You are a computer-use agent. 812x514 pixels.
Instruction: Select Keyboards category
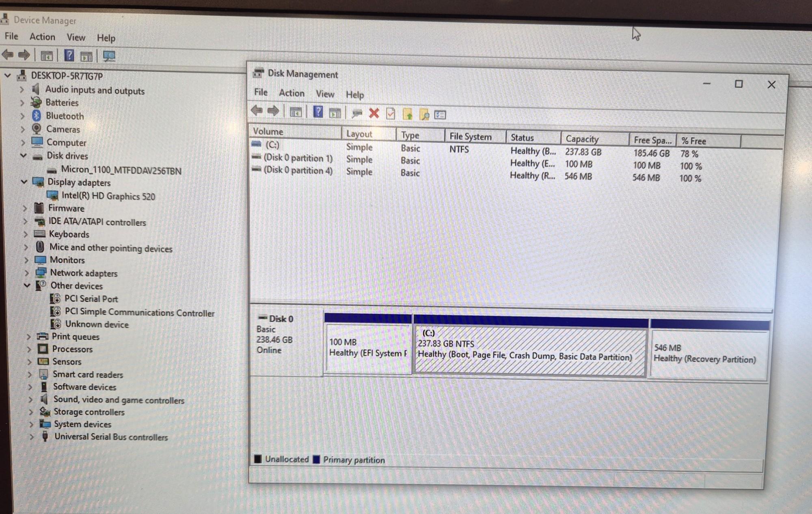[x=69, y=234]
